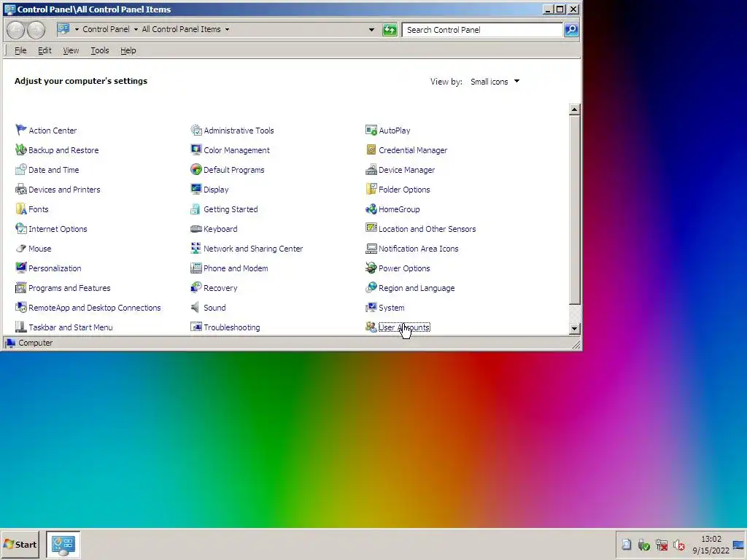Click the Forward navigation button

tap(36, 30)
